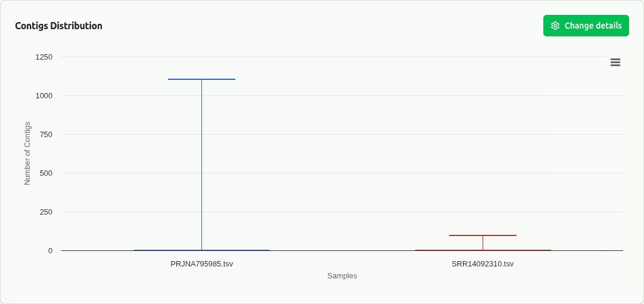Click the red upper whisker cap
Viewport: 644px width, 304px height.
(483, 235)
